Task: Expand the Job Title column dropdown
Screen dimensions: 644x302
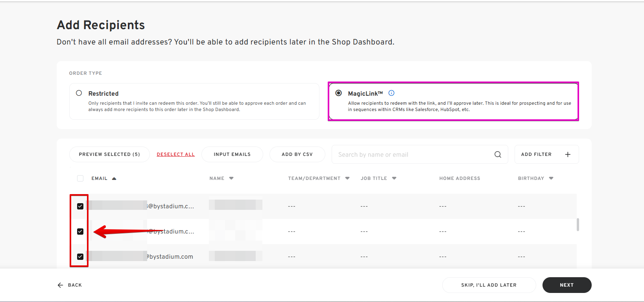Action: 394,178
